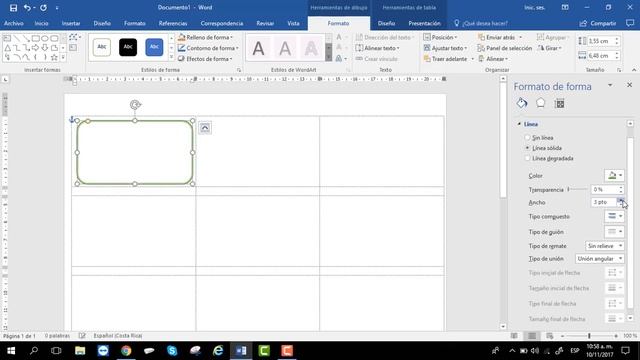The image size is (640, 360).
Task: Click the Ajustar texto button
Action: (x=445, y=48)
